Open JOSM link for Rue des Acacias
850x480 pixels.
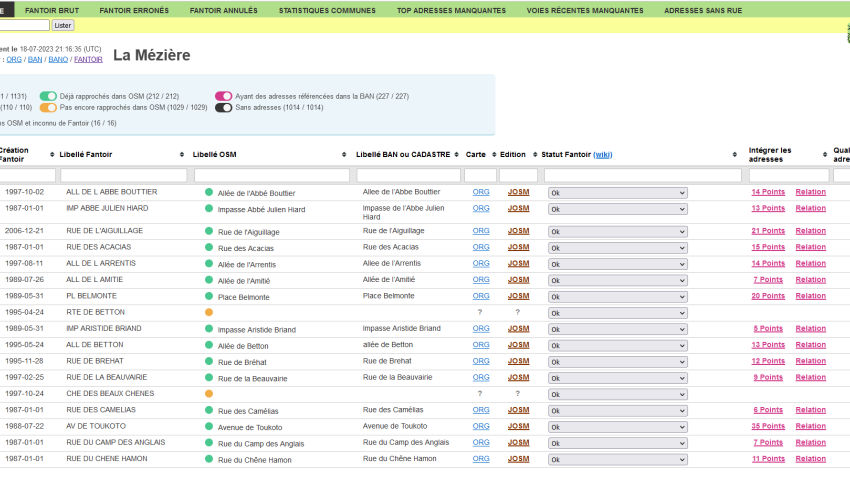point(518,247)
